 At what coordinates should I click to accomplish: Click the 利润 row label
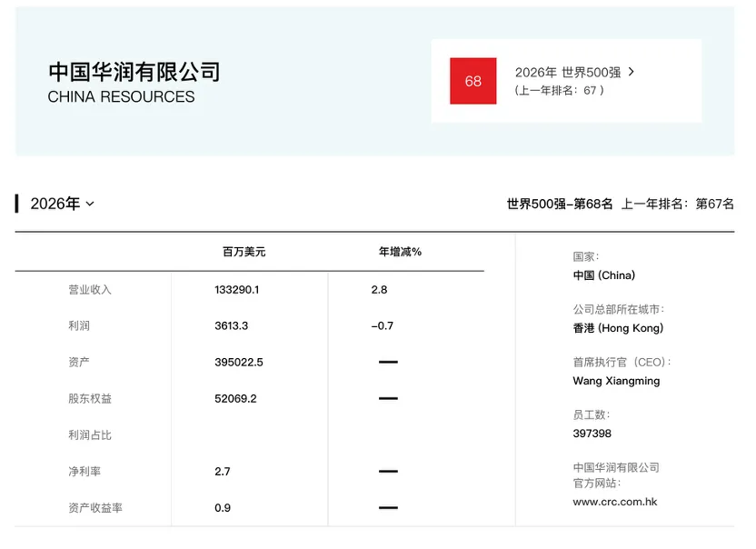point(79,325)
